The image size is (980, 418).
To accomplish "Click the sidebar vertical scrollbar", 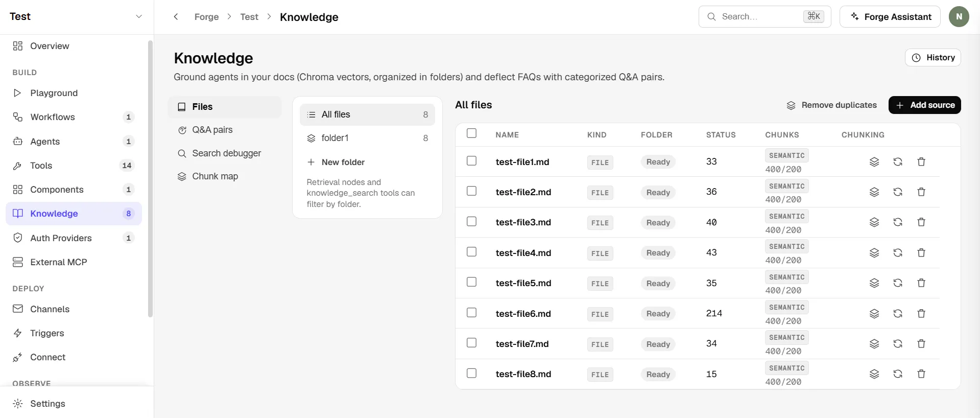I will click(150, 179).
